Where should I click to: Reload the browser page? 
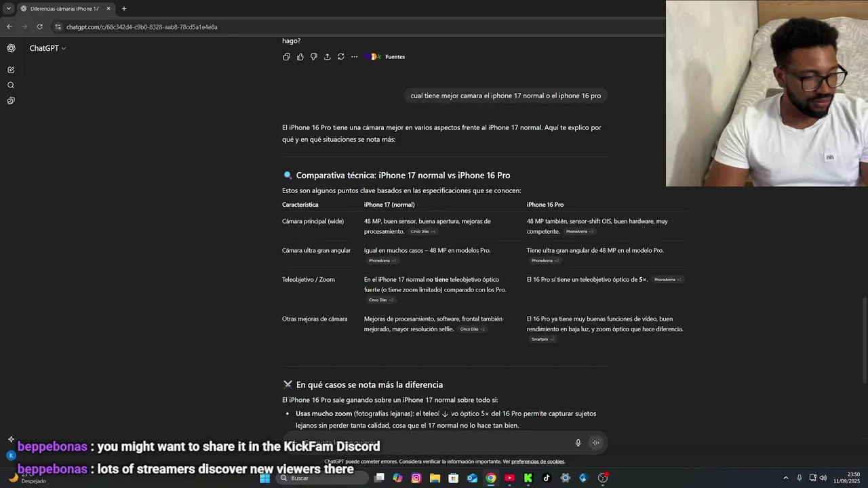[x=39, y=27]
